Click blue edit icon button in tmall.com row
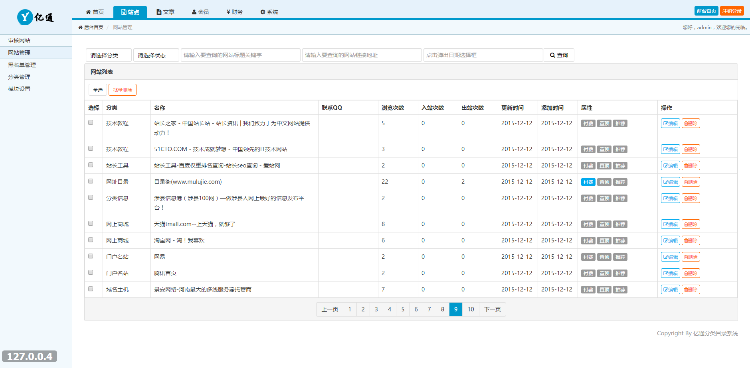750x368 pixels. click(x=670, y=224)
